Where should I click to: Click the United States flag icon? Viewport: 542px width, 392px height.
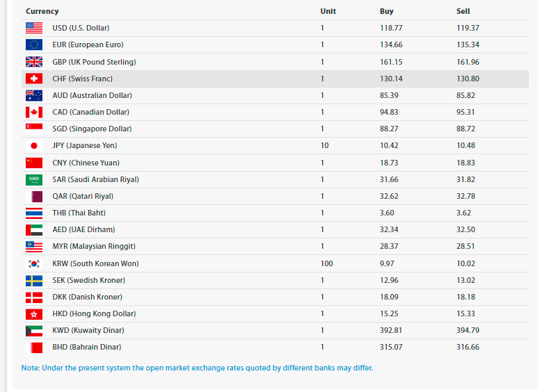click(34, 28)
